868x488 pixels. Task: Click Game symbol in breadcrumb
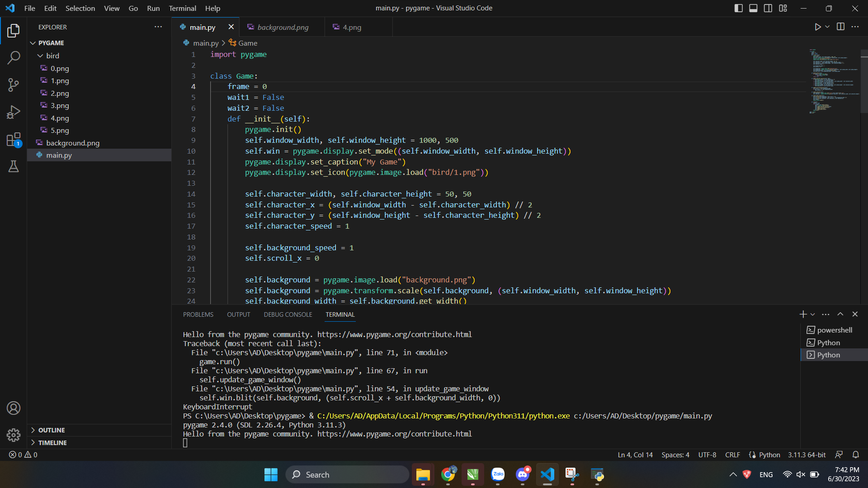(x=243, y=43)
